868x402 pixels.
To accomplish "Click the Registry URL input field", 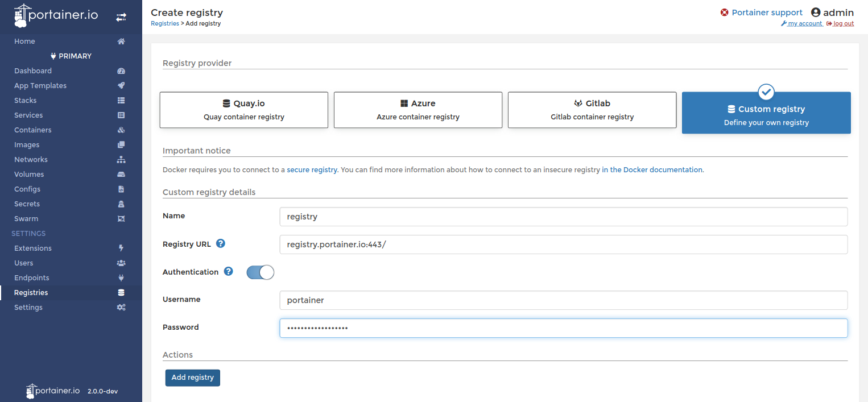I will (x=564, y=244).
